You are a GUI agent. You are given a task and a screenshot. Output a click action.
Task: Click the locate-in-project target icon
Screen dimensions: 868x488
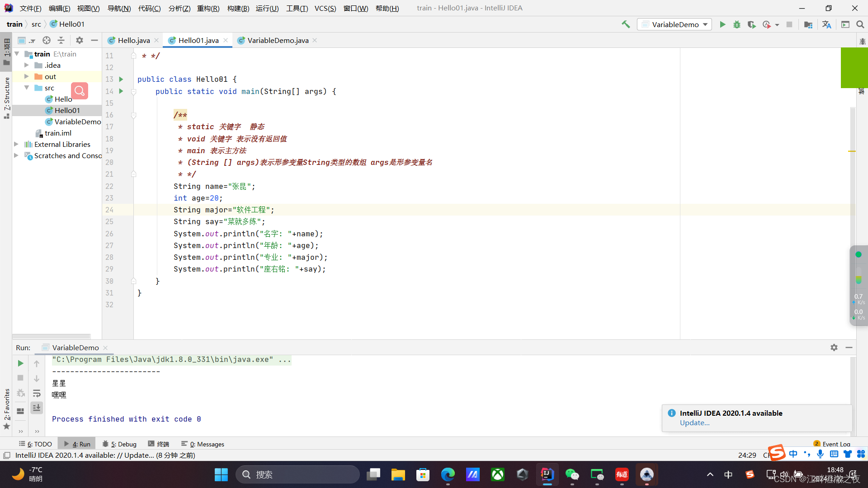click(x=47, y=40)
